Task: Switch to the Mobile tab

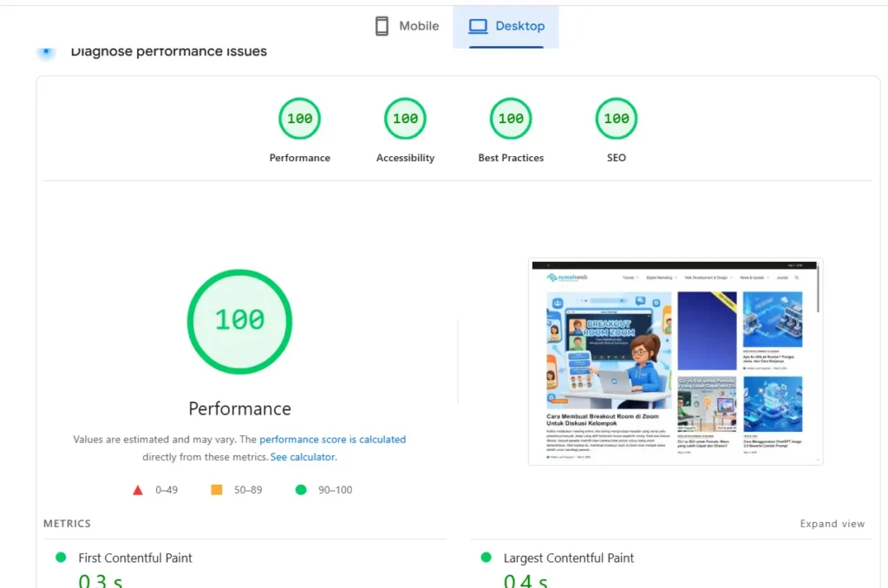Action: tap(408, 26)
